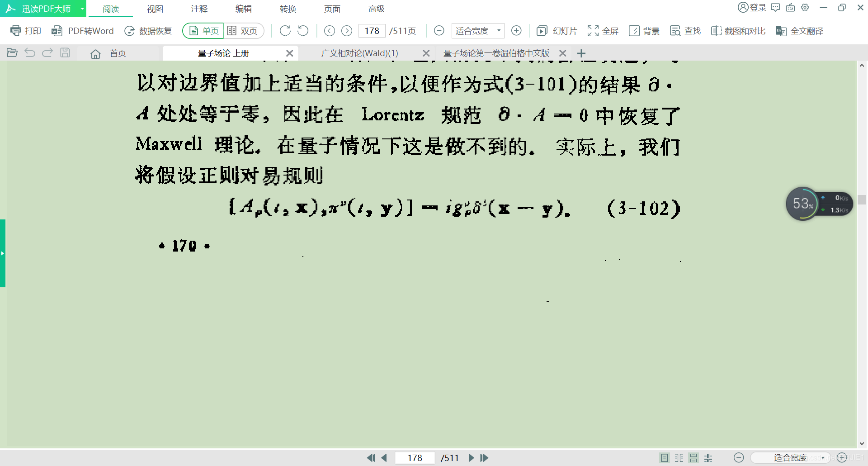
Task: Open 查找 search tool
Action: coord(685,31)
